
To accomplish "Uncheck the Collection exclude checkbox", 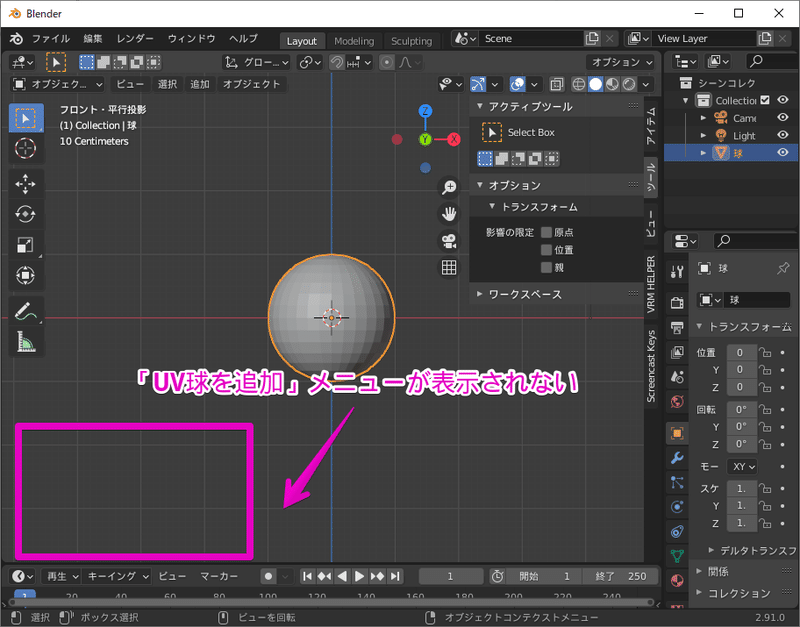I will (x=765, y=100).
